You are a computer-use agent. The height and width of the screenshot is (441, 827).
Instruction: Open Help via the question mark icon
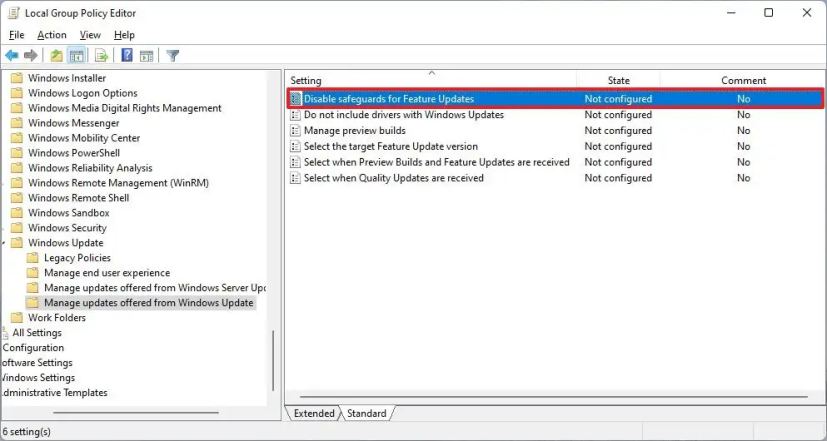point(127,55)
